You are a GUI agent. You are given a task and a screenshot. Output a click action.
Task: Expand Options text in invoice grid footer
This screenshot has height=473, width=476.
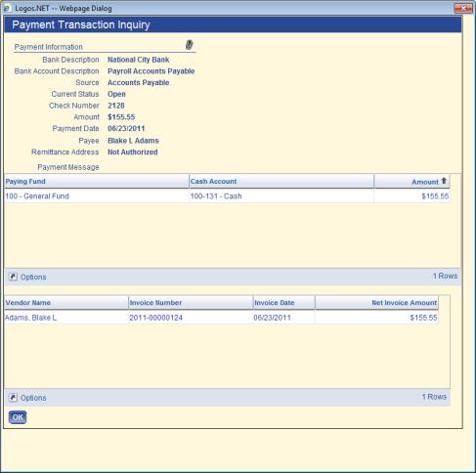[x=33, y=398]
